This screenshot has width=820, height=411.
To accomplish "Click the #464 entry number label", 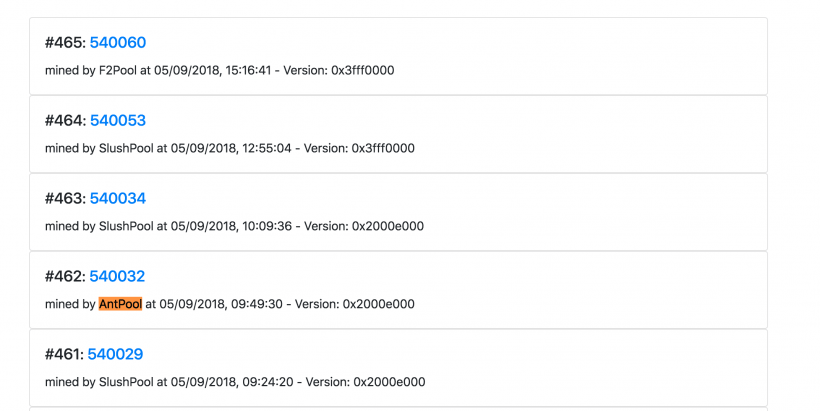I will [x=65, y=121].
